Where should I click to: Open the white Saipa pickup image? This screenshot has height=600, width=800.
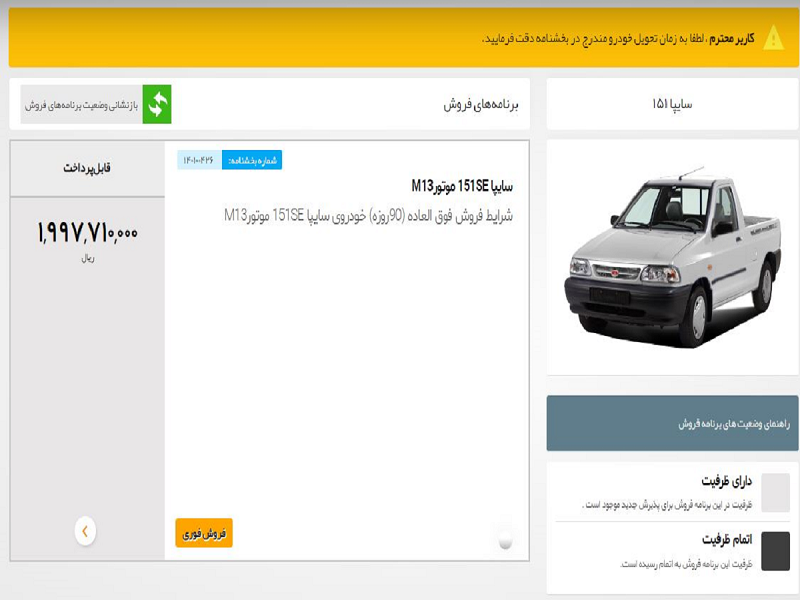[672, 257]
